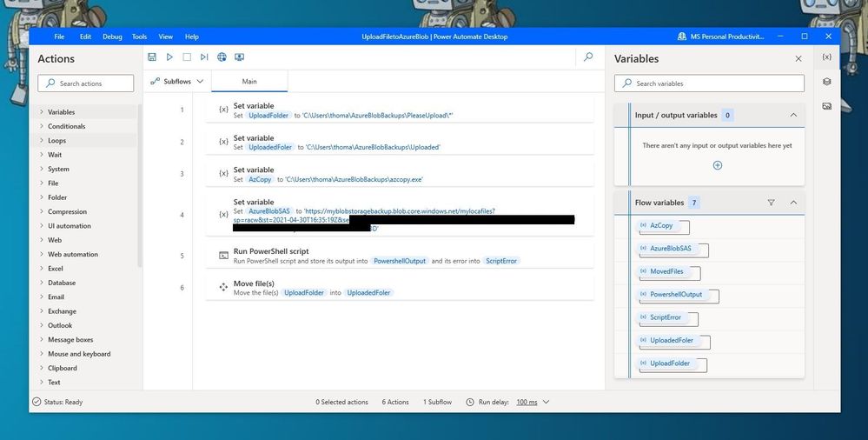Viewport: 868px width, 440px height.
Task: Open the Tools menu
Action: [x=140, y=37]
